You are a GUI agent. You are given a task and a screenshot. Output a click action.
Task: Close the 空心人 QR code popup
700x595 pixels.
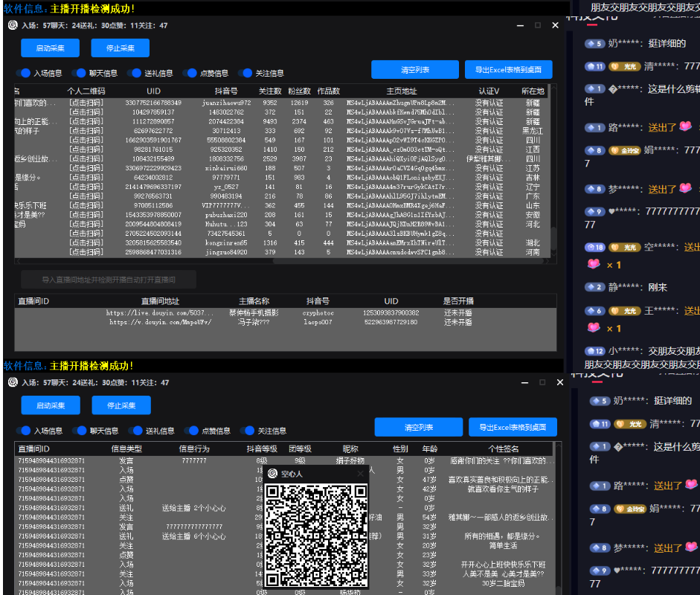coord(360,474)
